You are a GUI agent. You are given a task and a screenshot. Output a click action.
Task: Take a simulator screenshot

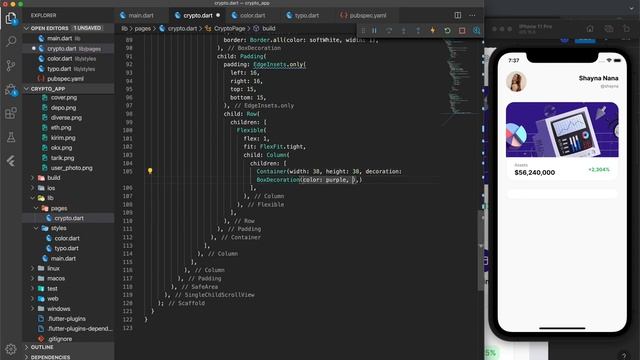click(x=609, y=29)
